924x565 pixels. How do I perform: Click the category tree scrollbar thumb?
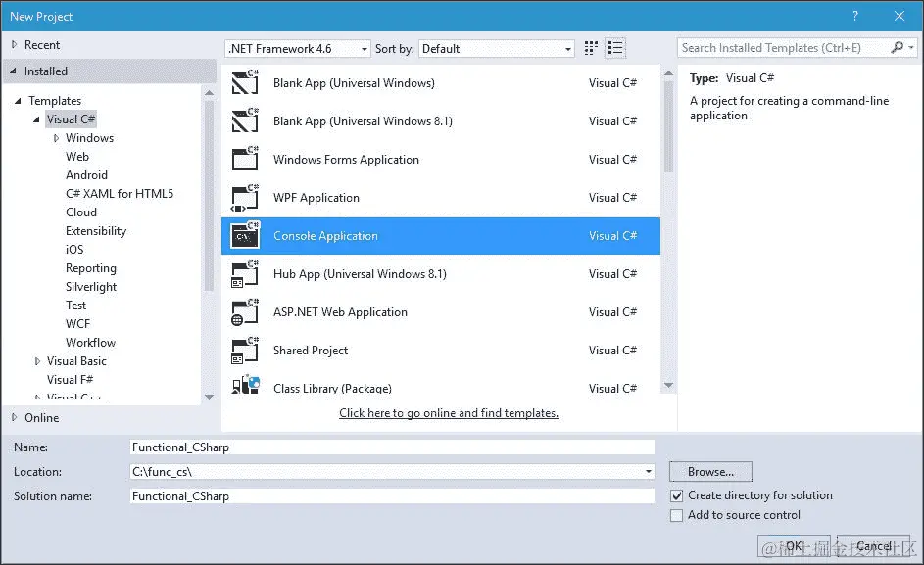(x=209, y=196)
